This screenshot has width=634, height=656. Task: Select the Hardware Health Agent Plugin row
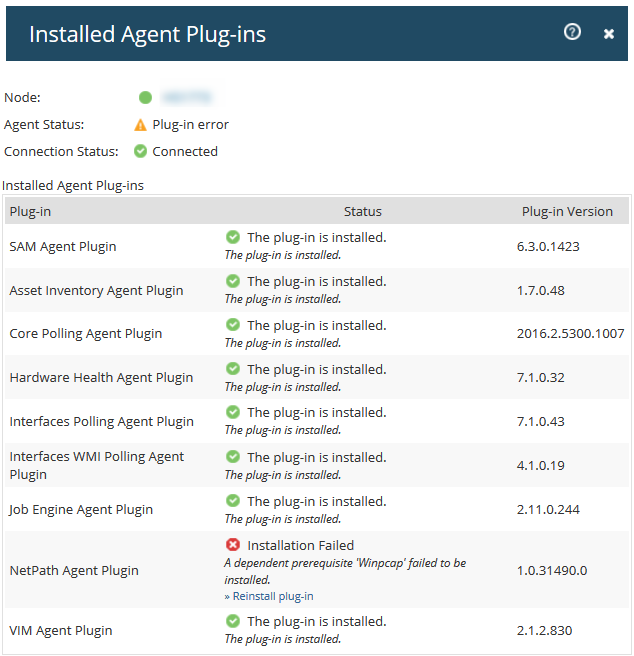(x=101, y=378)
